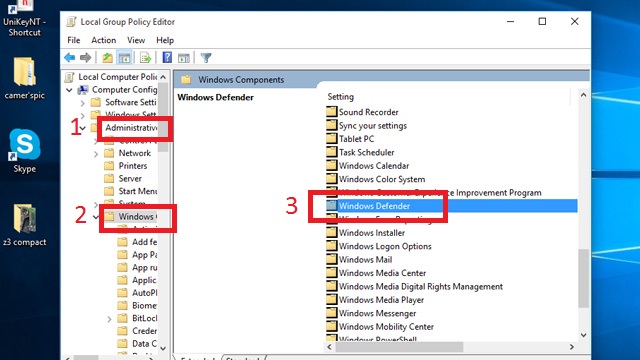Screen dimensions: 640x360
Task: Select the Server tree item
Action: click(x=130, y=178)
